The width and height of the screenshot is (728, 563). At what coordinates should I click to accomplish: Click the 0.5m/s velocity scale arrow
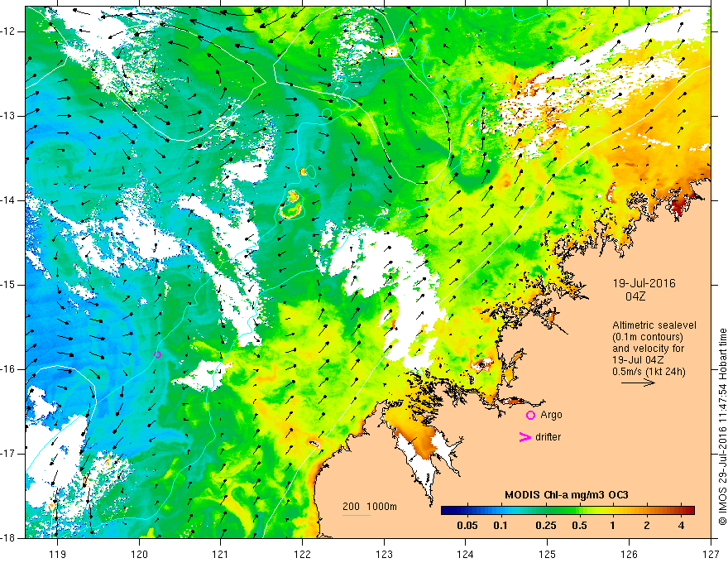(x=638, y=383)
